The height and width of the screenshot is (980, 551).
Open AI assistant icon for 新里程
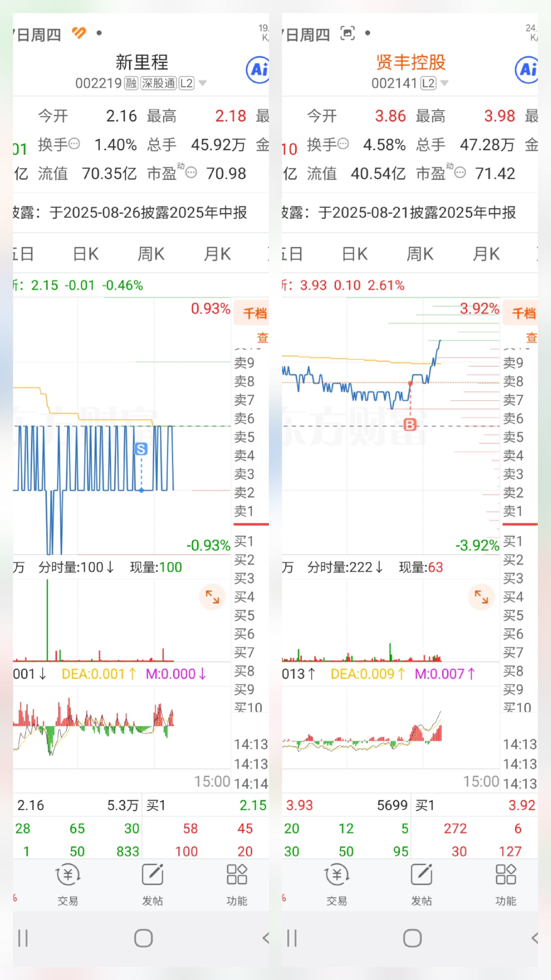(x=258, y=70)
